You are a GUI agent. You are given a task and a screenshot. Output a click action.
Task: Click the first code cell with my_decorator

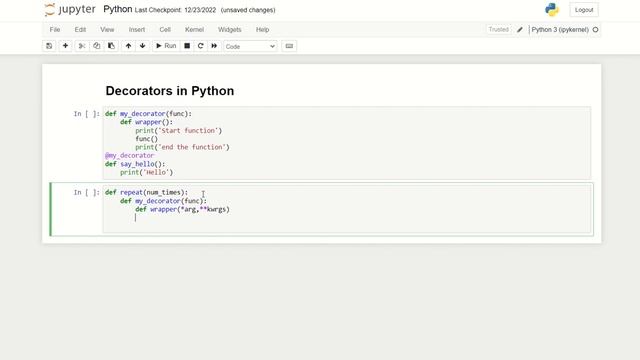(347, 143)
